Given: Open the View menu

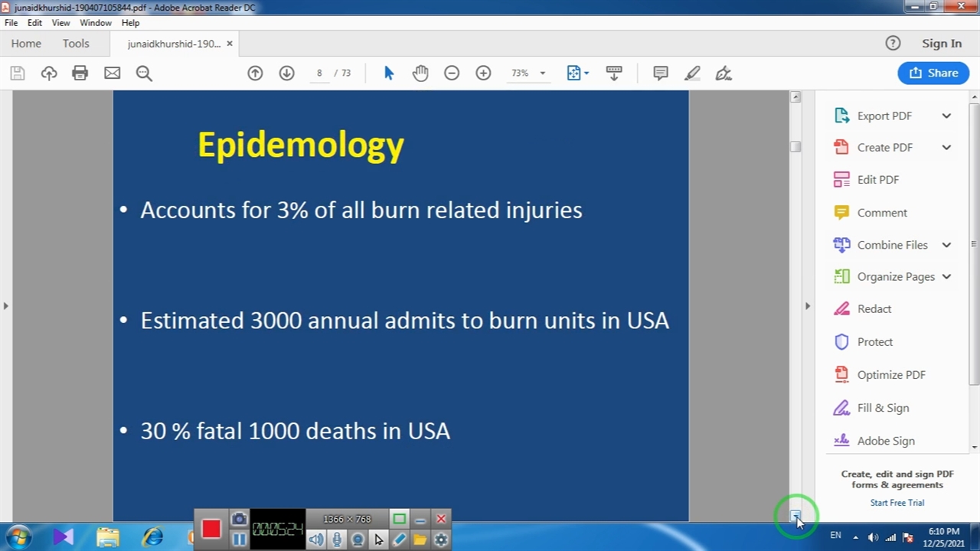Looking at the screenshot, I should 60,23.
